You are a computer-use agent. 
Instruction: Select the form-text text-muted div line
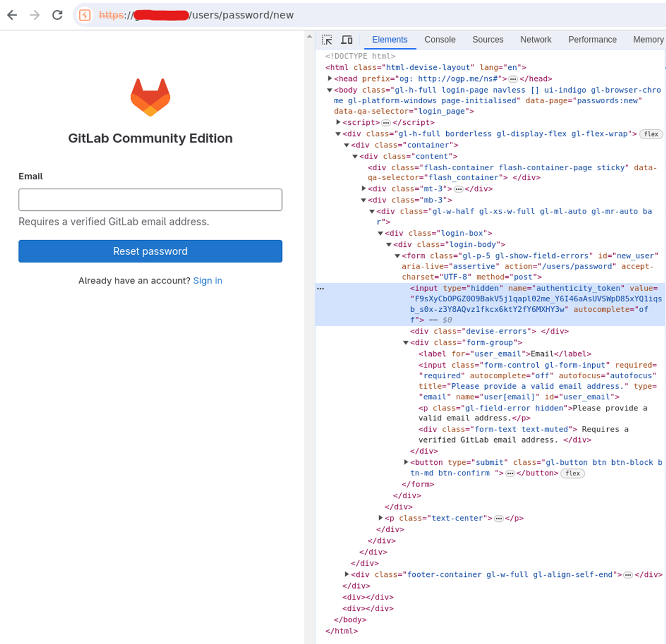click(x=523, y=434)
